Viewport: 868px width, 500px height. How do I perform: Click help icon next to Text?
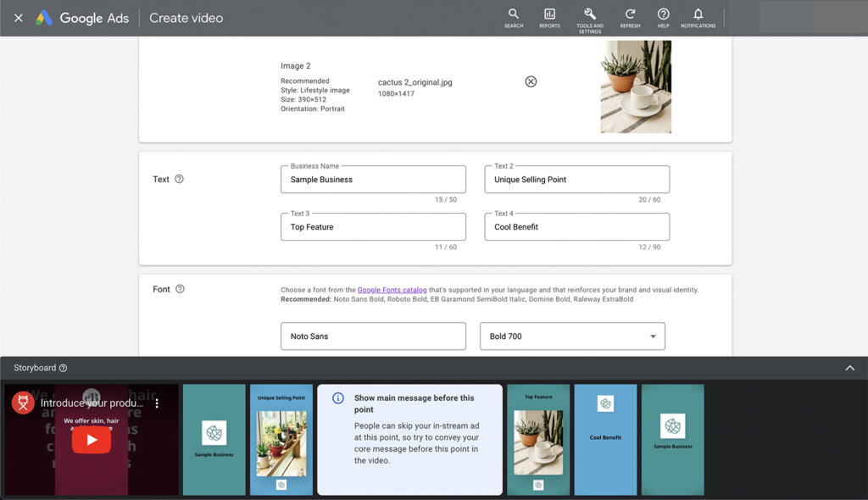(179, 179)
